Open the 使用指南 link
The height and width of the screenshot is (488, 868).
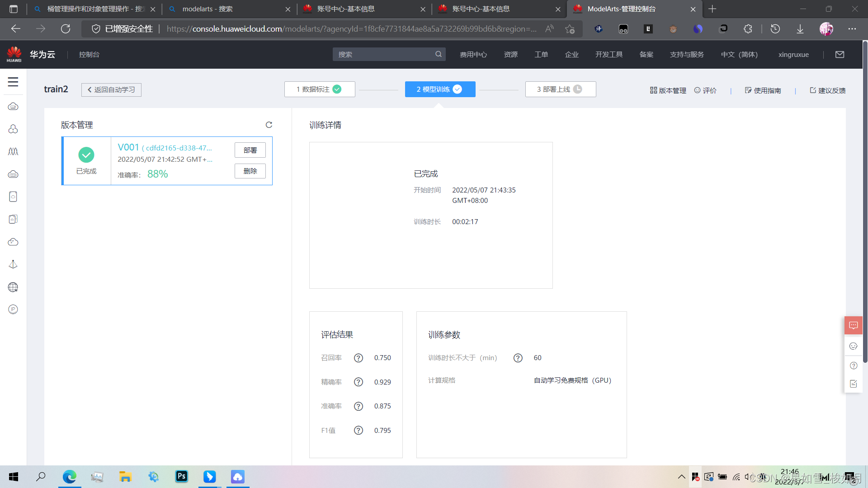coord(763,90)
